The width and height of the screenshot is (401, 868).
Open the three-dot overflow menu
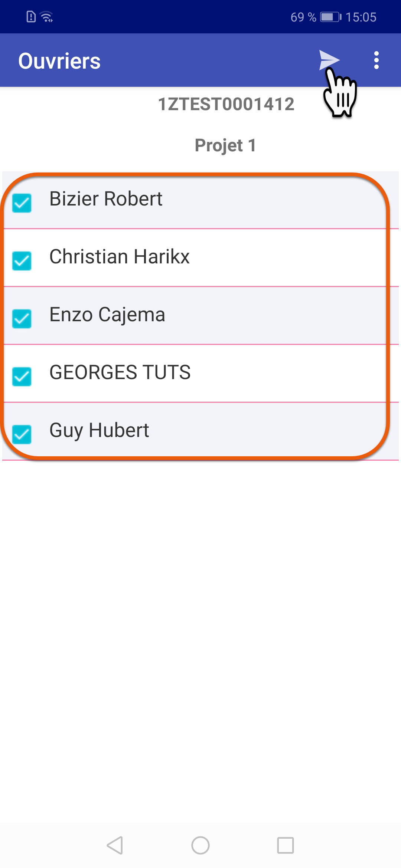376,60
